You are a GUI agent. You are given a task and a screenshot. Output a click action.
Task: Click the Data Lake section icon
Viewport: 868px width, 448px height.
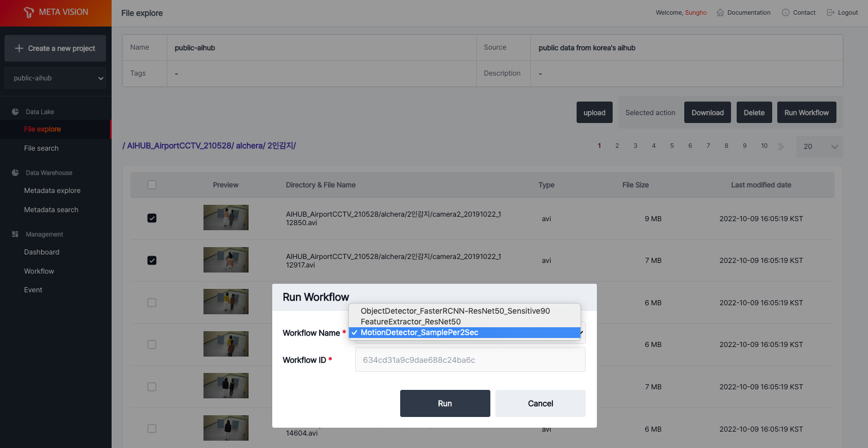click(15, 112)
